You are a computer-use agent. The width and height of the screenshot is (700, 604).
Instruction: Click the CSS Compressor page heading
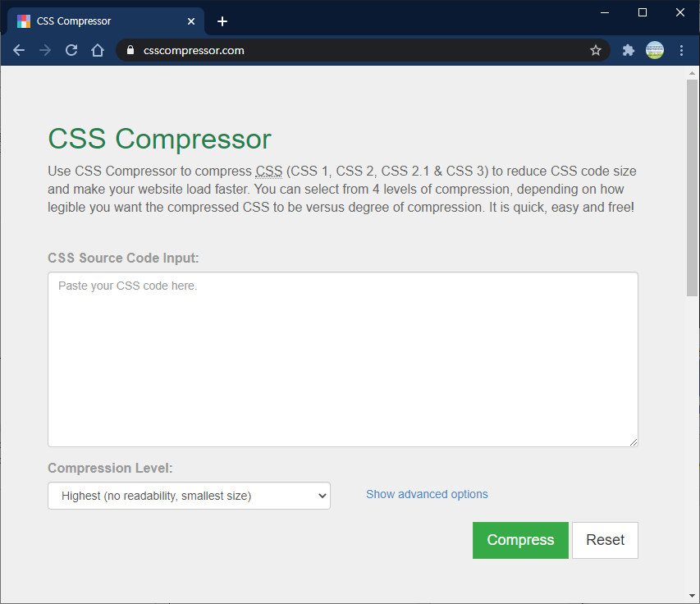tap(159, 139)
